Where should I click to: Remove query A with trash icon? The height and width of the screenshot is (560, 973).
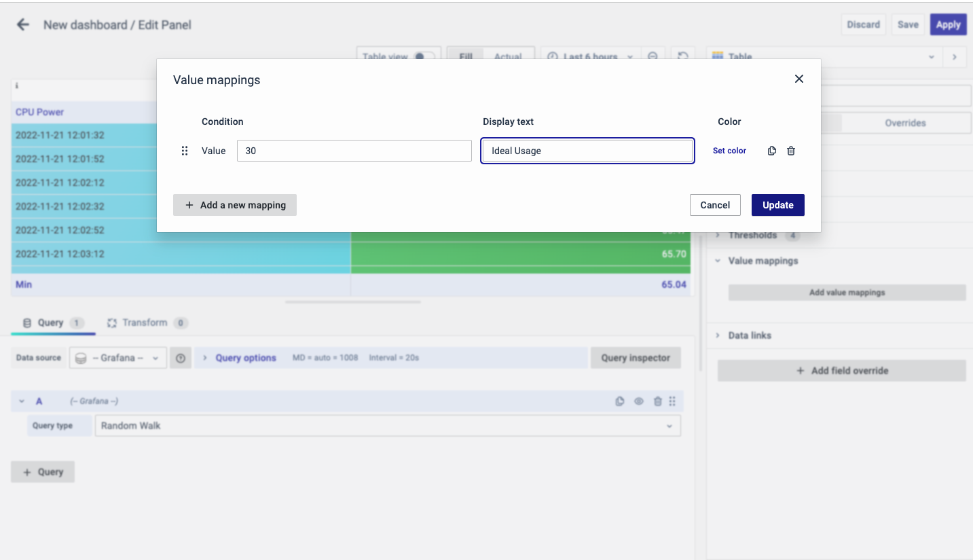[657, 401]
